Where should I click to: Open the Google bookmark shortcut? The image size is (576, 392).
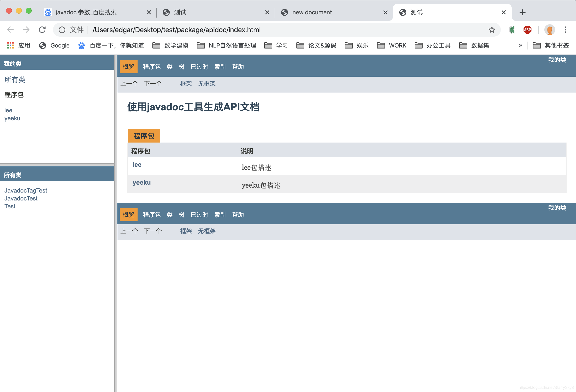(54, 45)
